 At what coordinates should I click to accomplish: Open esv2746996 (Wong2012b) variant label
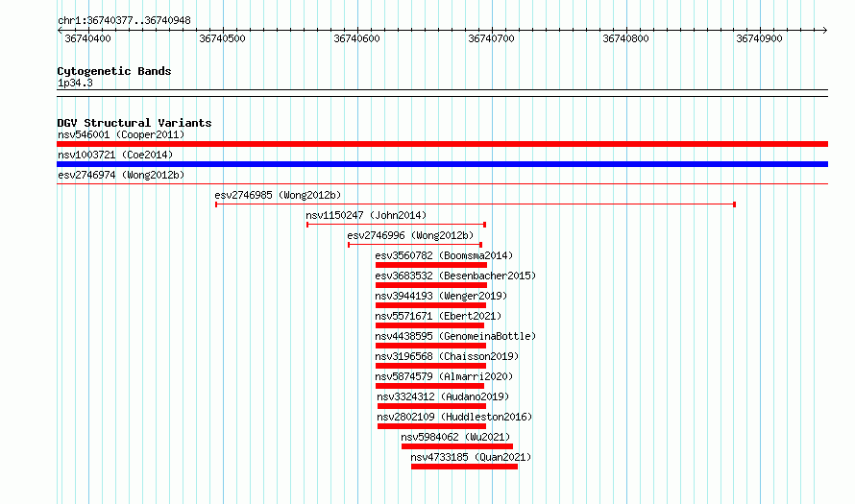point(410,235)
